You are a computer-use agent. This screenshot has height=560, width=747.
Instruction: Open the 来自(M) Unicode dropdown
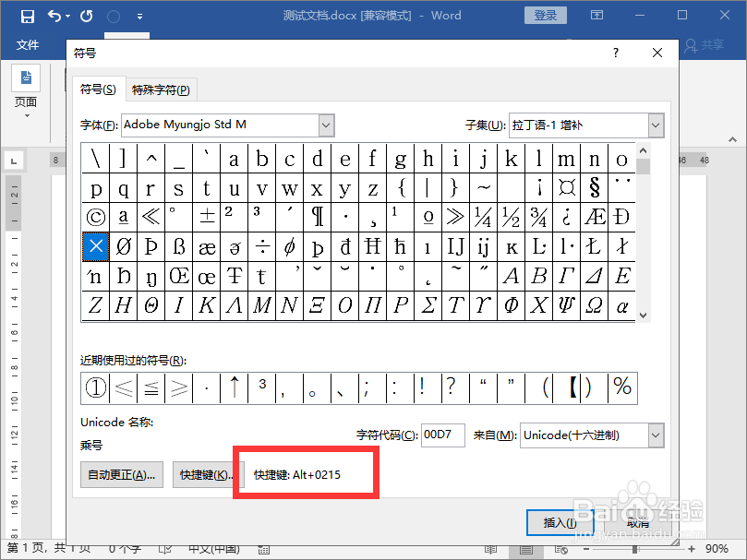(655, 435)
